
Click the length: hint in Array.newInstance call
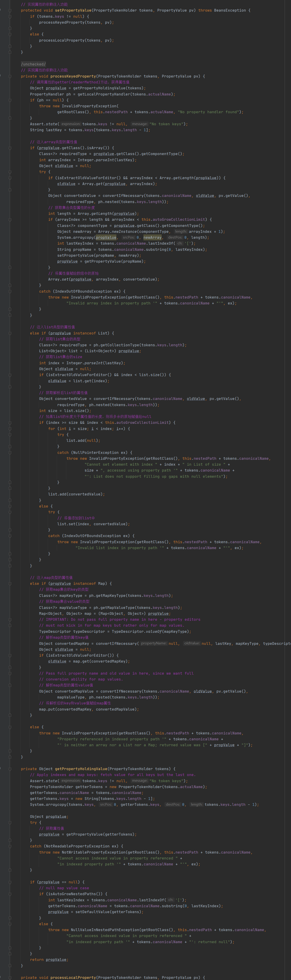click(x=181, y=231)
